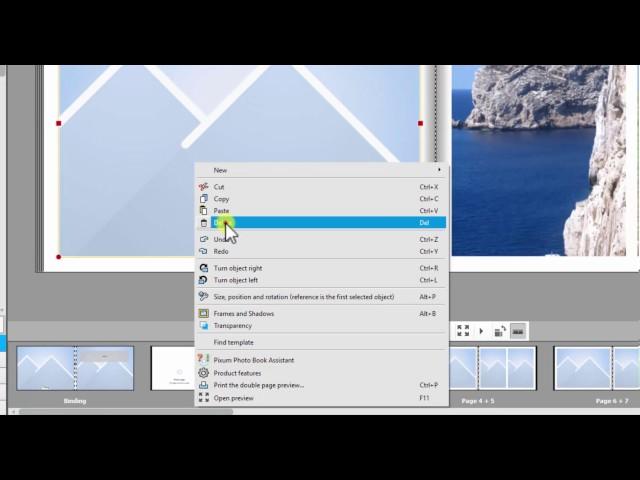Screen dimensions: 640x480
Task: Click the Cut scissors icon in context menu
Action: (203, 187)
